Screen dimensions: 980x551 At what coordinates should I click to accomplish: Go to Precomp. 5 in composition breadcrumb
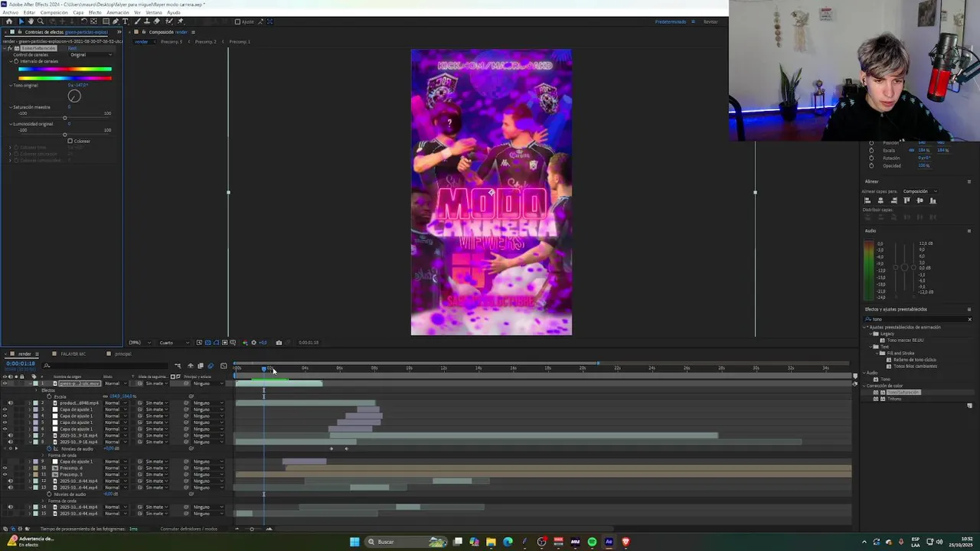coord(171,41)
